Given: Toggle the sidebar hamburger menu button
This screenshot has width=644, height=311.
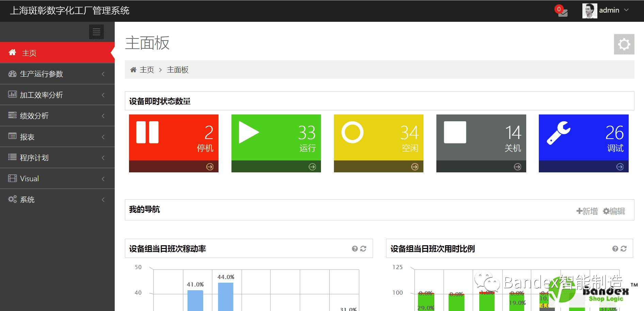Looking at the screenshot, I should click(x=96, y=32).
